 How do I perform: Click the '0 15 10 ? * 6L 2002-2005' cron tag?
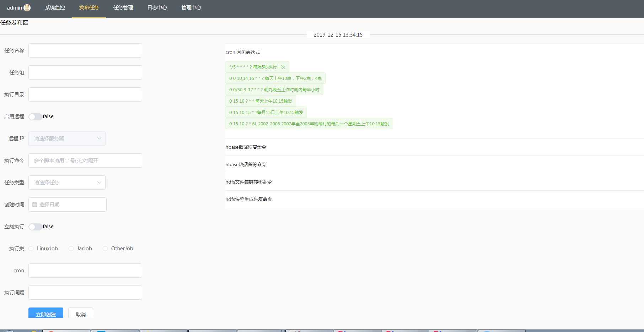(309, 124)
